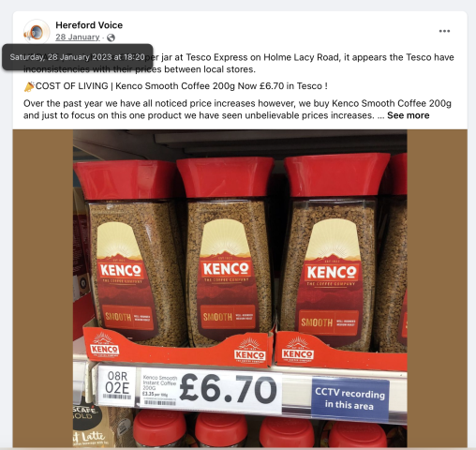Viewport: 476px width, 450px height.
Task: Click the COST OF LIVING headline text
Action: [72, 86]
